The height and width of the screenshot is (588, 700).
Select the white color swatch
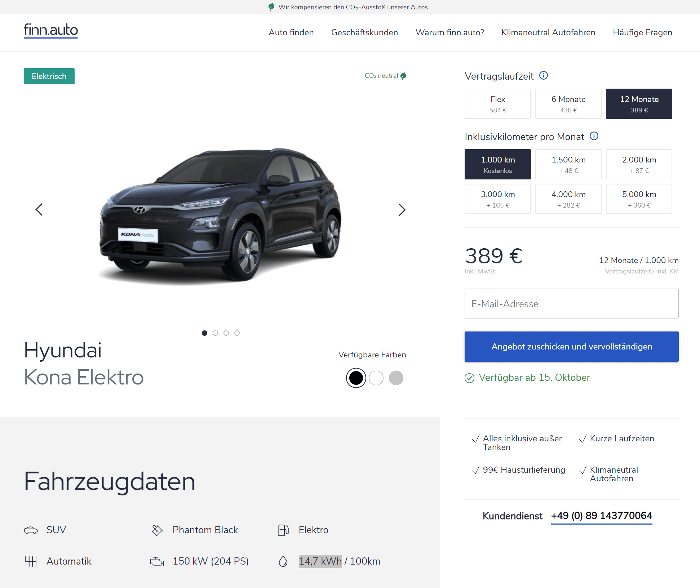(376, 378)
